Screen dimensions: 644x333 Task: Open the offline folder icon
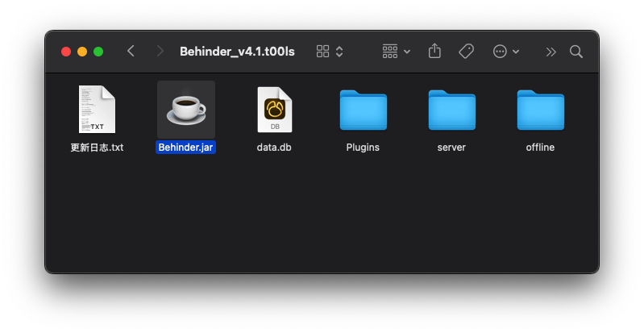(x=541, y=110)
